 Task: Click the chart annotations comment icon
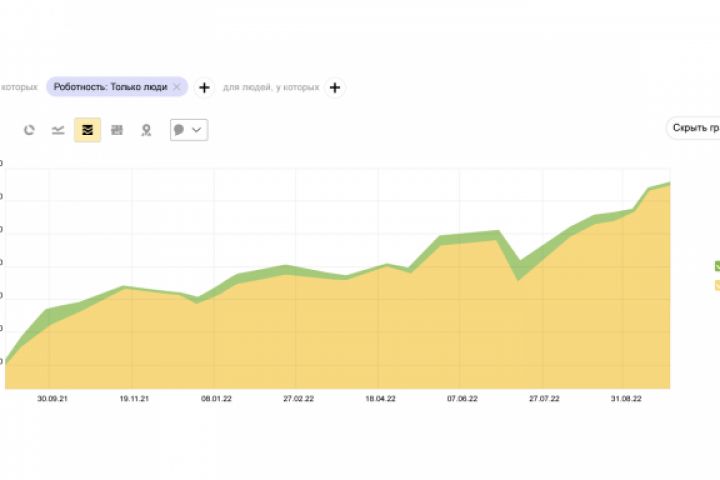click(x=179, y=130)
